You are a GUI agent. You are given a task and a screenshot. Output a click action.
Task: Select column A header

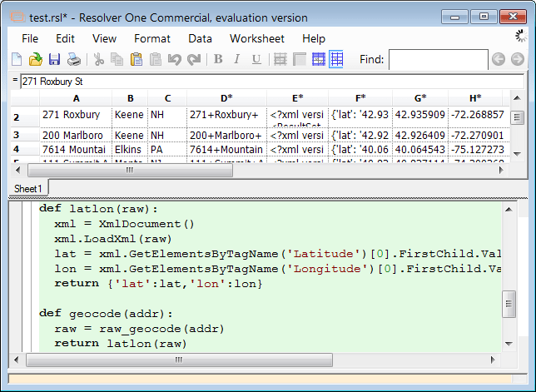pyautogui.click(x=76, y=98)
